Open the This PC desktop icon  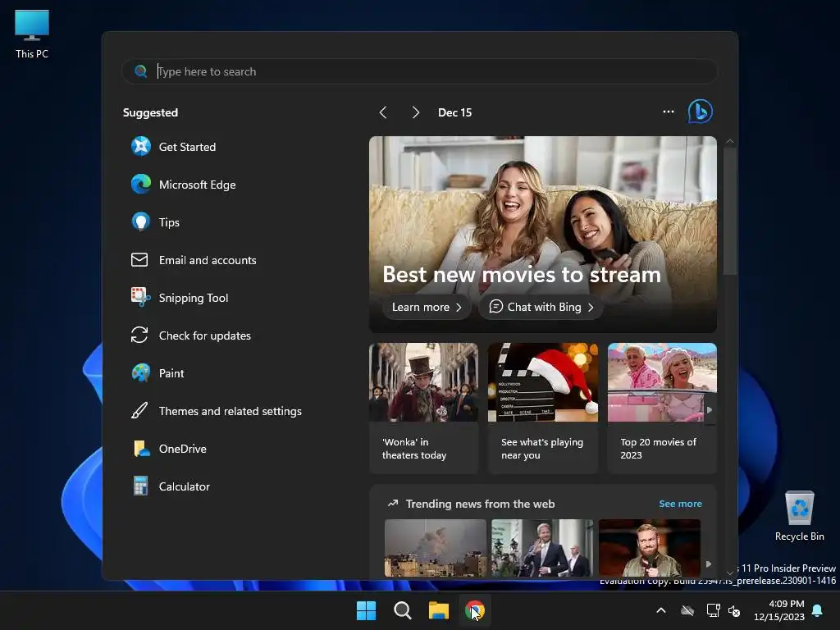tap(32, 34)
